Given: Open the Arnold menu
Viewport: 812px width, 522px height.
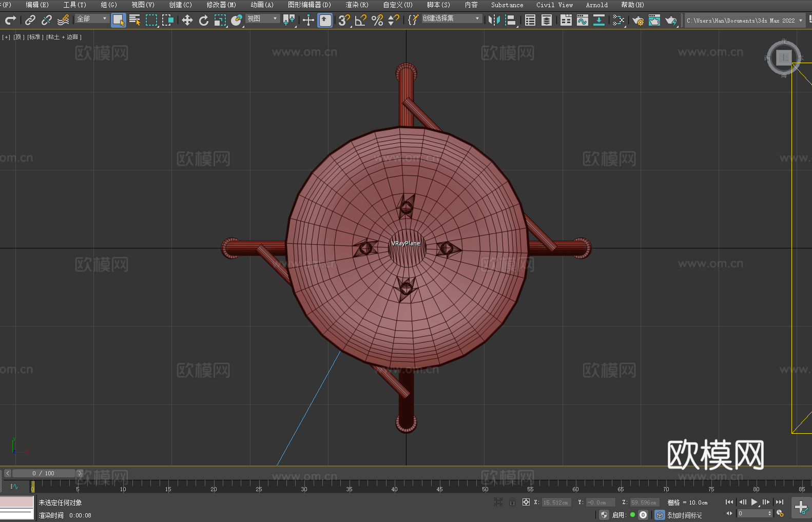Looking at the screenshot, I should pos(596,5).
